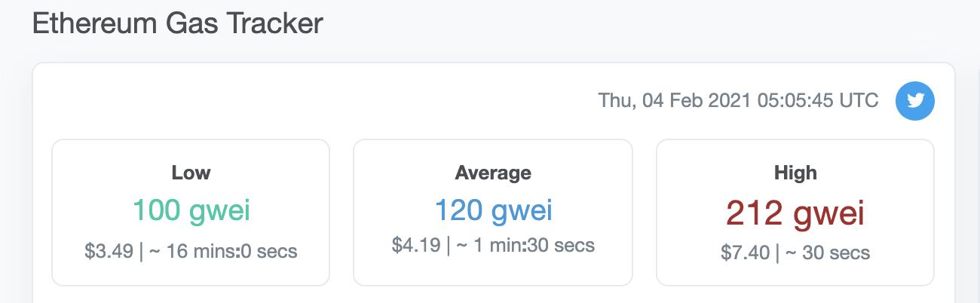The height and width of the screenshot is (303, 980).
Task: Select the Low card title
Action: tap(191, 173)
